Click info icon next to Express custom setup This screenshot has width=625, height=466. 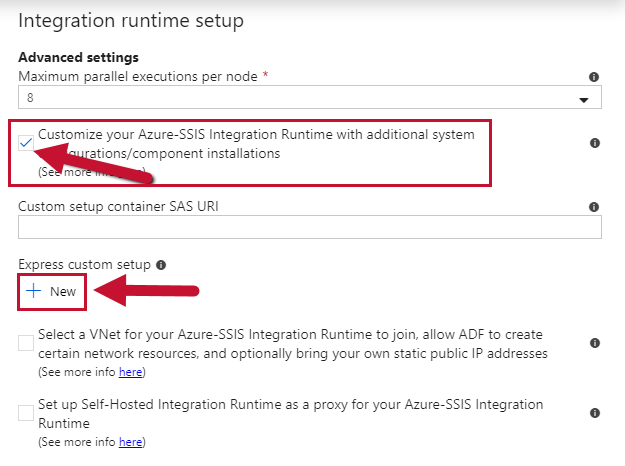click(x=161, y=265)
